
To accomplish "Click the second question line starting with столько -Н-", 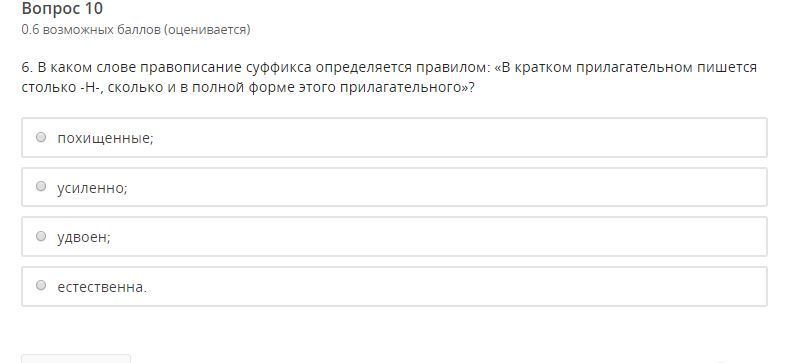I will coord(248,87).
